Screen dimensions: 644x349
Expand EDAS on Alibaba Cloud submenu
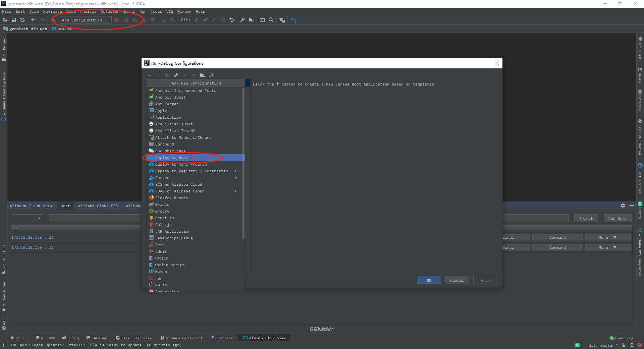(x=235, y=191)
